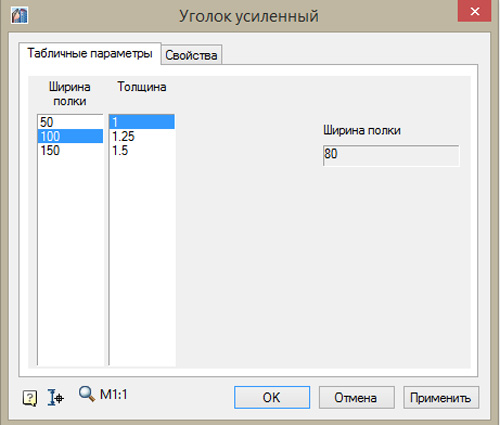Select width value 100 in the list

70,136
